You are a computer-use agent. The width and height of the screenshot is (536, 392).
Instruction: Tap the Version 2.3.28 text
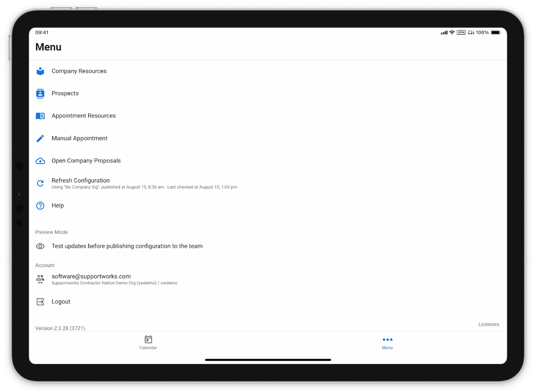[60, 328]
